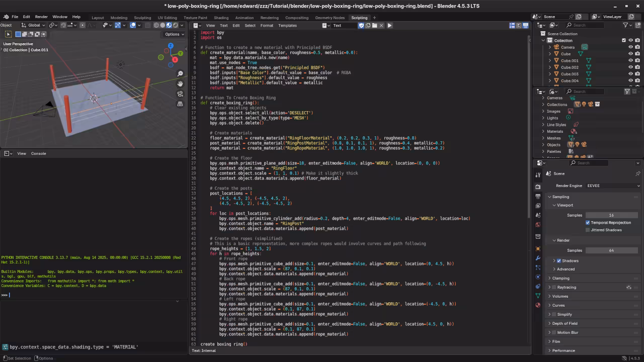The height and width of the screenshot is (362, 644).
Task: Click the zoom magnifier icon in viewport
Action: click(x=180, y=74)
